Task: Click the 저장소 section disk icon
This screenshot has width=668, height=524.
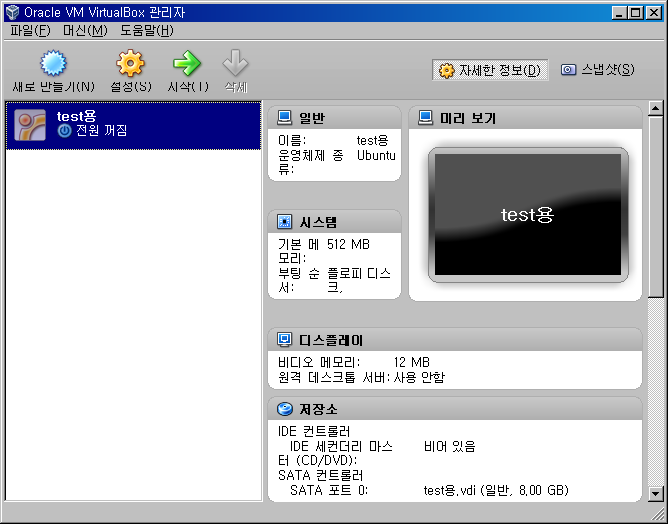Action: pos(285,409)
